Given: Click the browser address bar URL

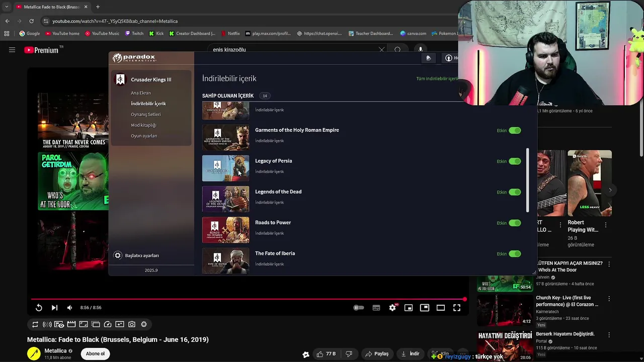Looking at the screenshot, I should point(115,21).
